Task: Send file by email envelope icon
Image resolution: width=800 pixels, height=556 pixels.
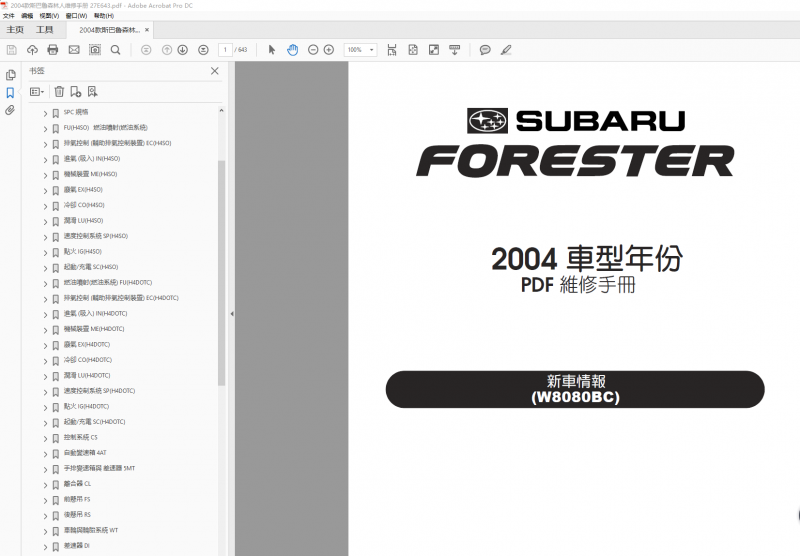Action: [74, 50]
